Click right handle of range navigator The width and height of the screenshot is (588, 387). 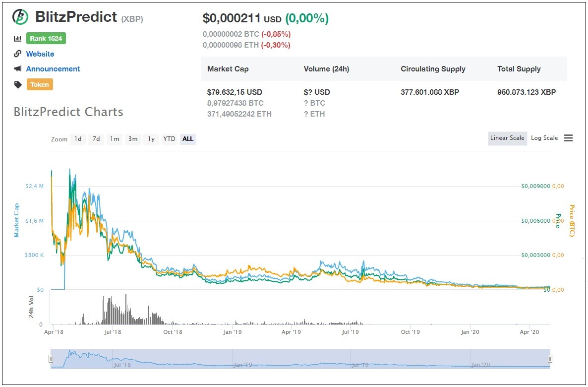coord(550,359)
